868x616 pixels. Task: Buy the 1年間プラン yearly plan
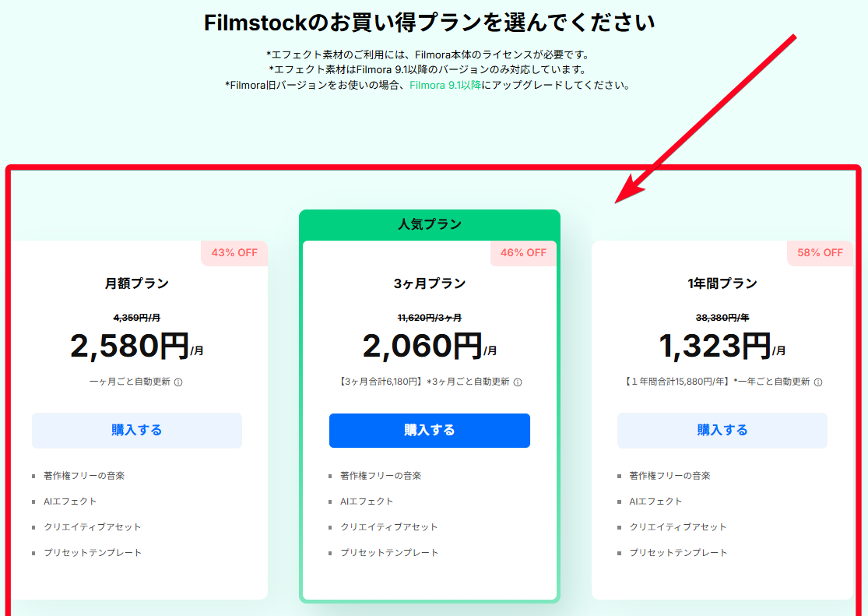(722, 431)
